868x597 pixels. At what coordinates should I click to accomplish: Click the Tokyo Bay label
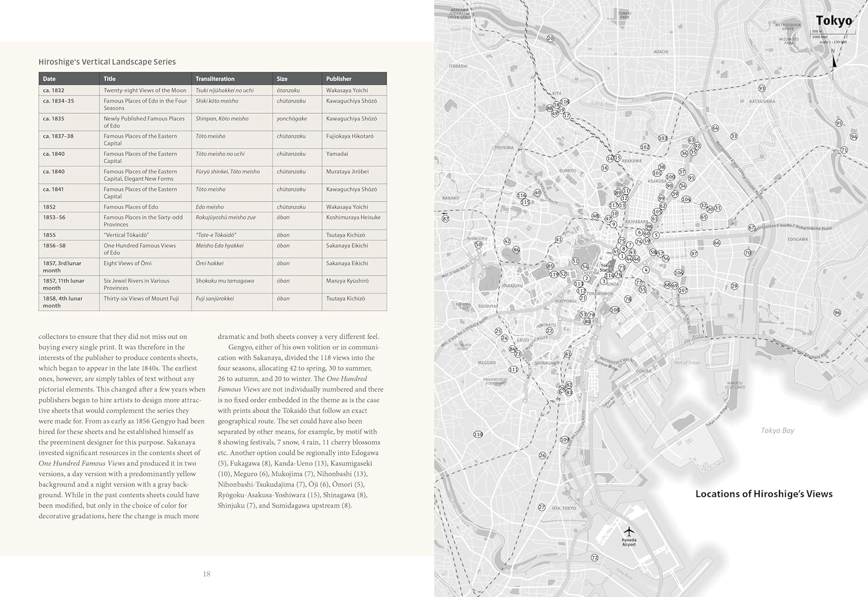pyautogui.click(x=777, y=430)
